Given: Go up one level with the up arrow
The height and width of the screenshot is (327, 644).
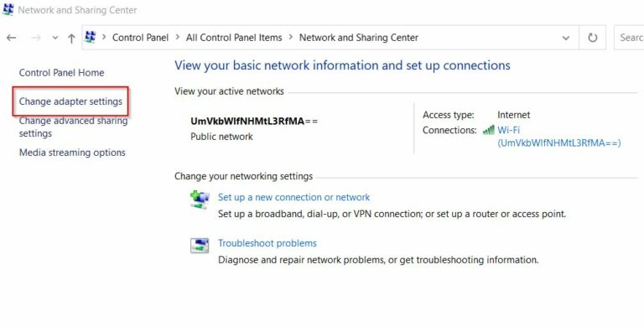Looking at the screenshot, I should (x=71, y=38).
